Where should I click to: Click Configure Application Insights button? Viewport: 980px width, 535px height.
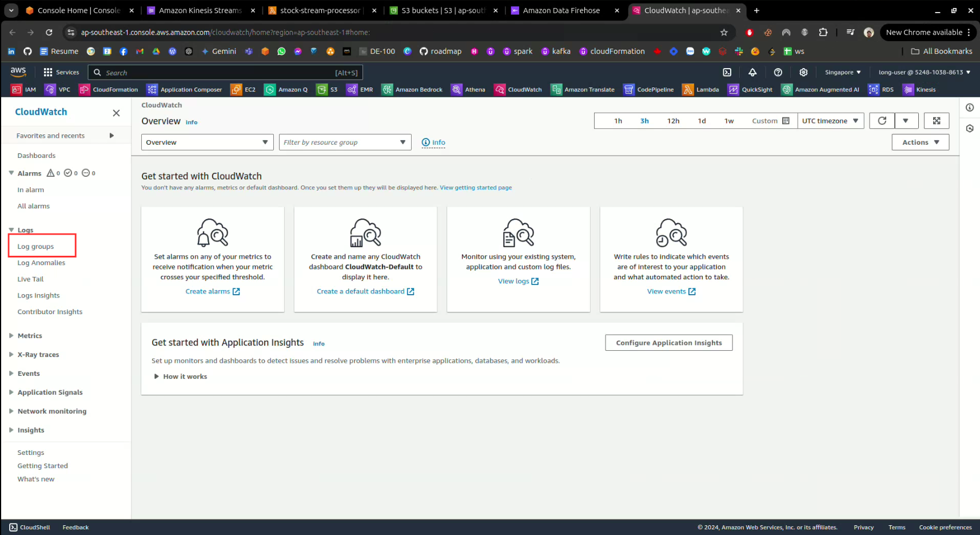(x=668, y=343)
